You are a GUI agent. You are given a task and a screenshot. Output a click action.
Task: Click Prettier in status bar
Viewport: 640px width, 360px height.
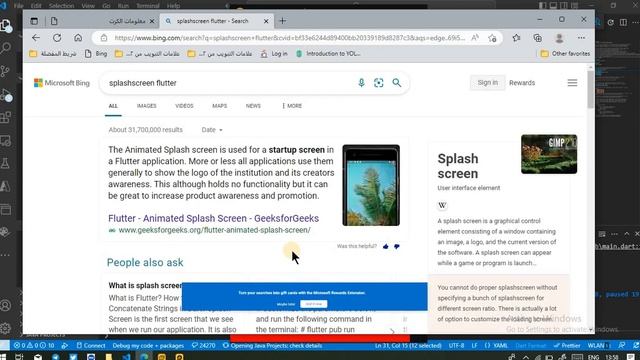567,346
